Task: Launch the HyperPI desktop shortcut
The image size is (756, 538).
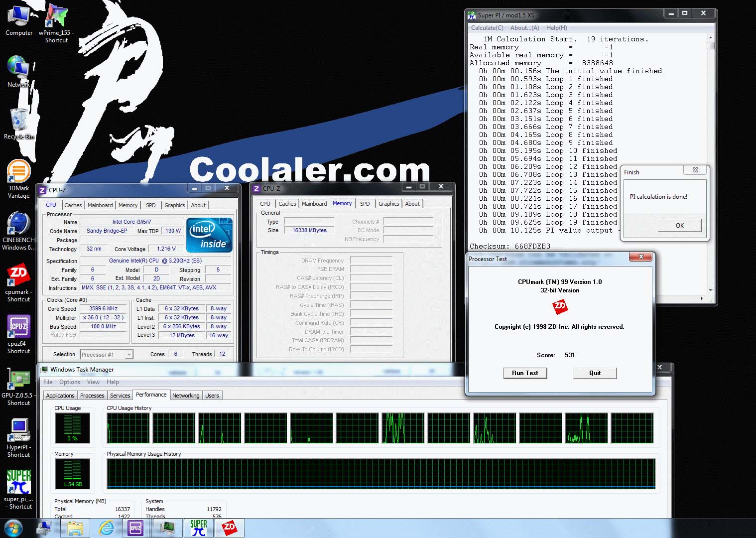Action: pyautogui.click(x=18, y=438)
